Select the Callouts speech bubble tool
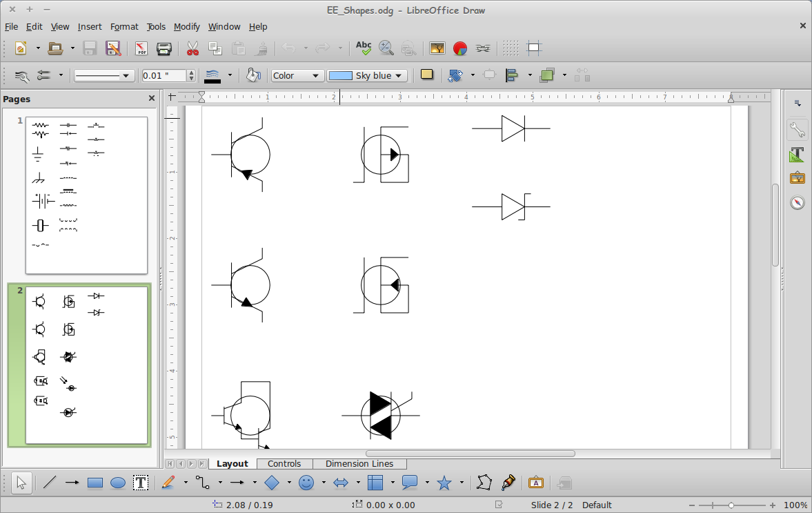The height and width of the screenshot is (513, 812). click(x=410, y=483)
